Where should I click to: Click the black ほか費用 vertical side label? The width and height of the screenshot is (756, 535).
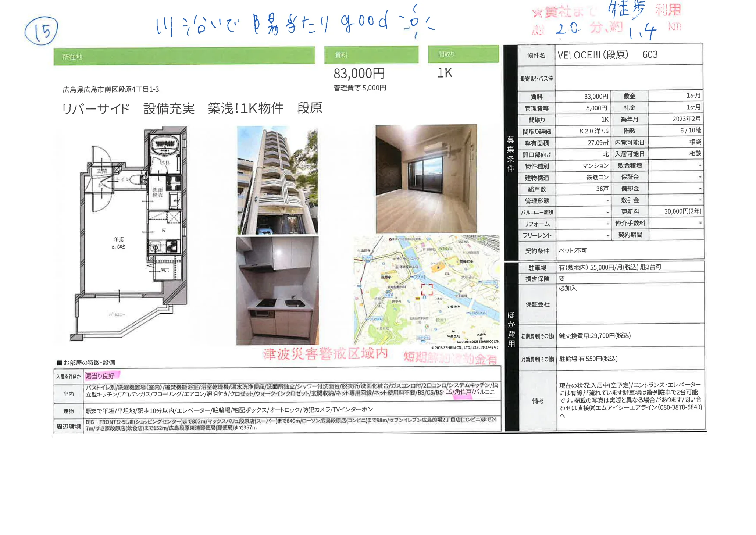[x=511, y=329]
